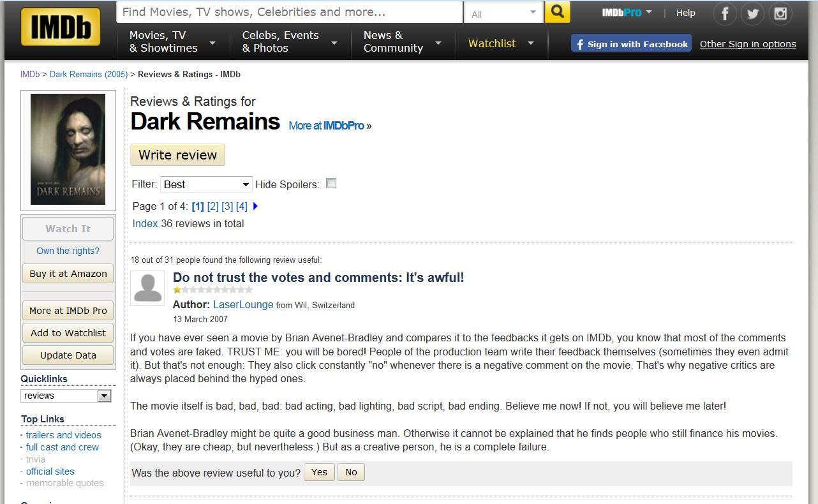This screenshot has height=504, width=818.
Task: Click in the Find Movies search field
Action: 289,12
